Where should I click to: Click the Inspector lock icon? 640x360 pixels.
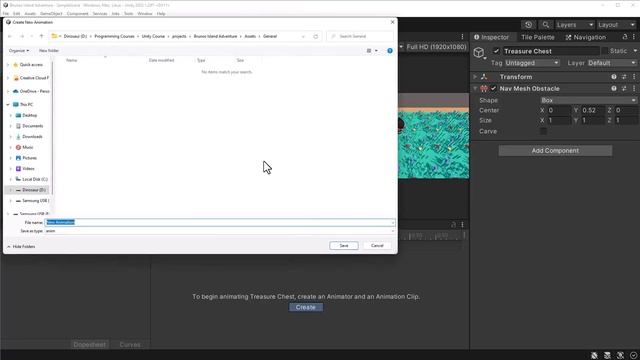click(x=625, y=37)
